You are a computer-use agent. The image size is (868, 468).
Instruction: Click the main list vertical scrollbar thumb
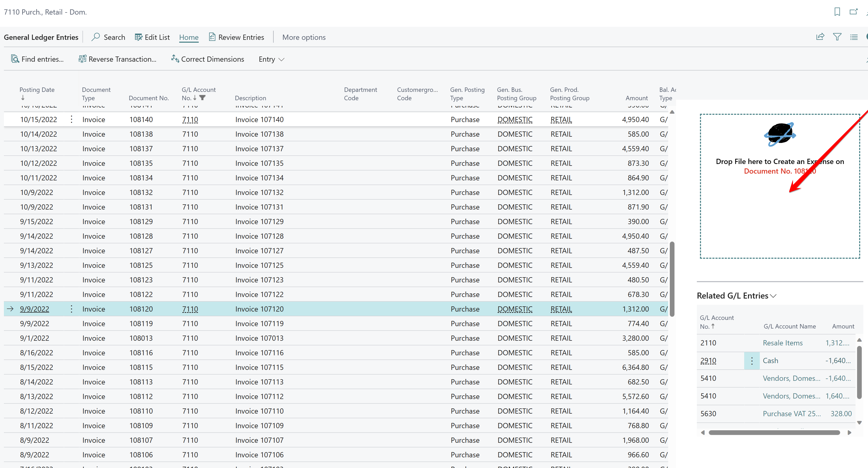pyautogui.click(x=672, y=279)
